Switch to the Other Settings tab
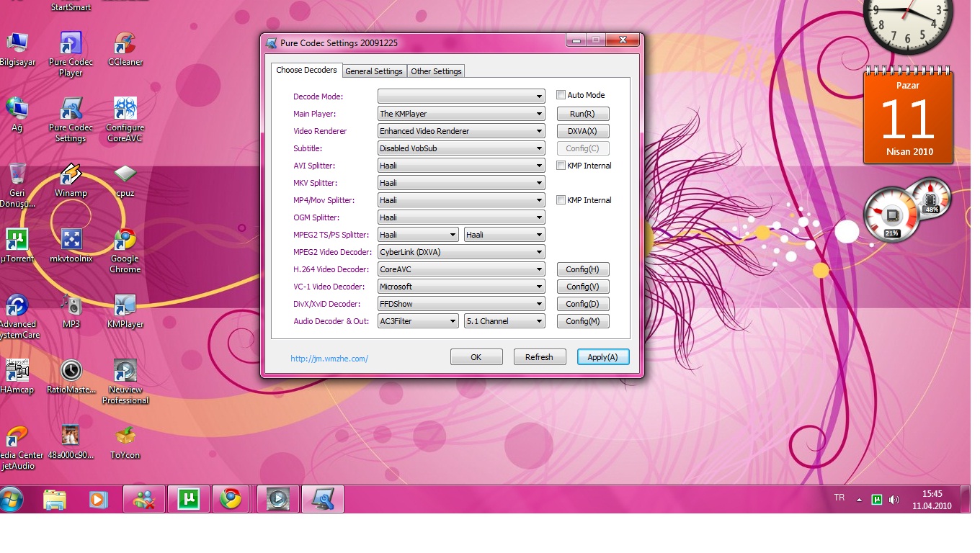The height and width of the screenshot is (553, 980). click(436, 71)
